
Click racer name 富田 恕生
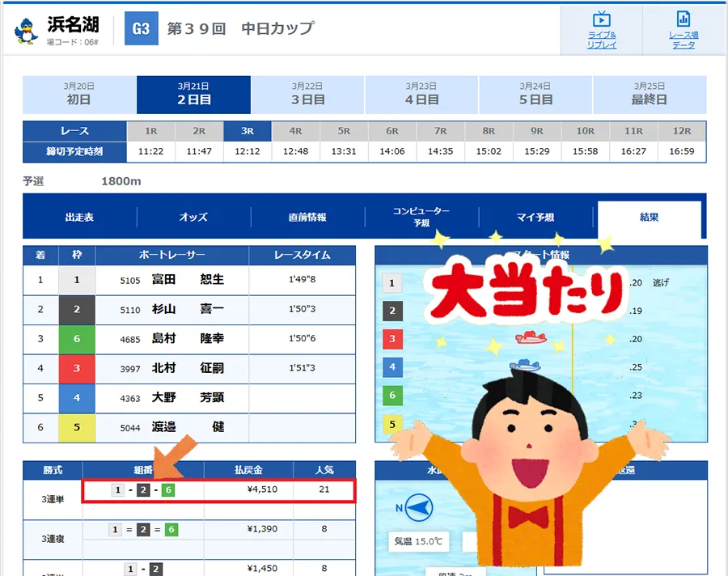(x=187, y=280)
